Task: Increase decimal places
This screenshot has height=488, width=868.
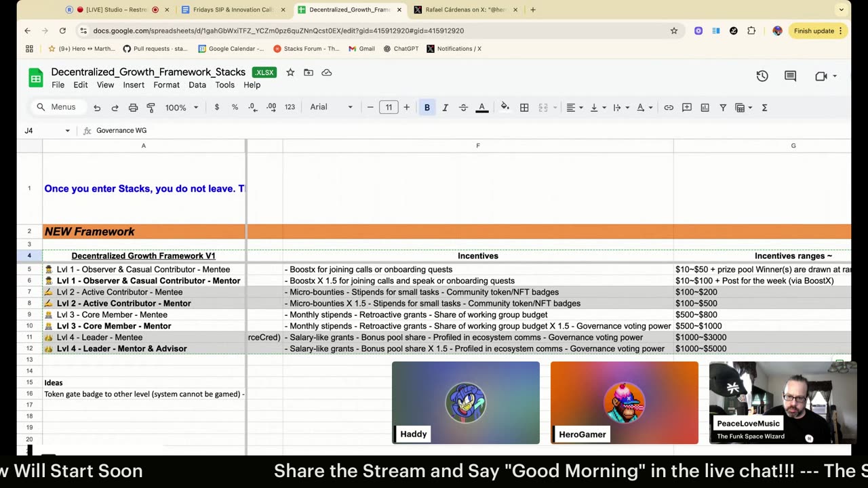Action: (x=271, y=107)
